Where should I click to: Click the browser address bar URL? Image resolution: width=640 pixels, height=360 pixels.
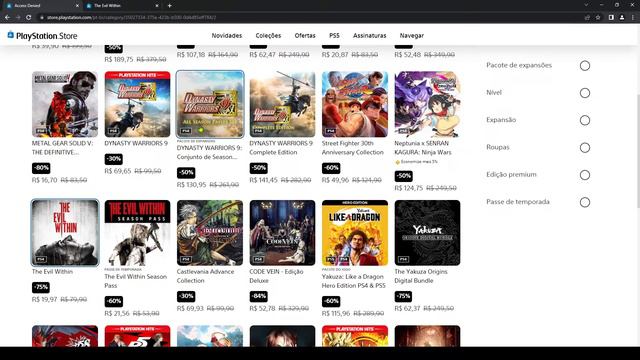131,18
